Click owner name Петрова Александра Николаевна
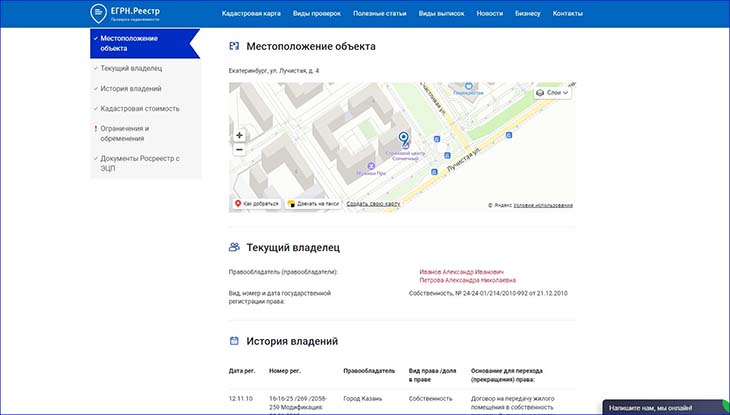Image resolution: width=730 pixels, height=415 pixels. click(467, 280)
